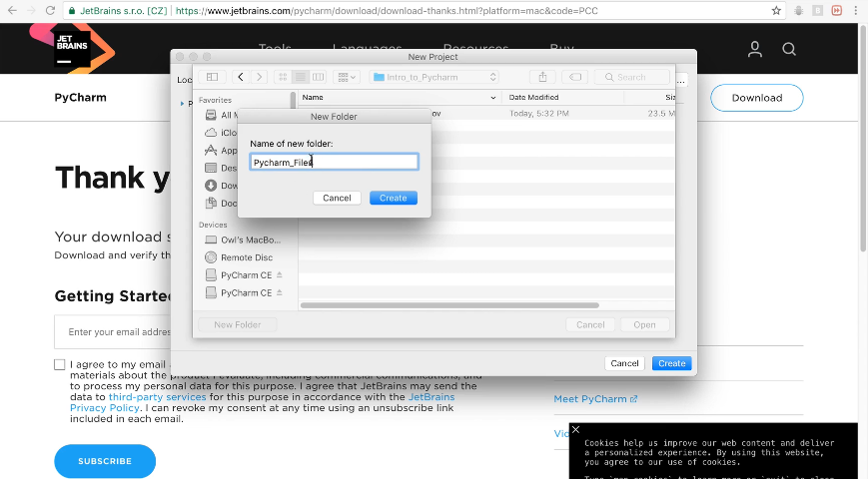Image resolution: width=868 pixels, height=479 pixels.
Task: Click the file dialog horizontal scrollbar
Action: tap(449, 305)
